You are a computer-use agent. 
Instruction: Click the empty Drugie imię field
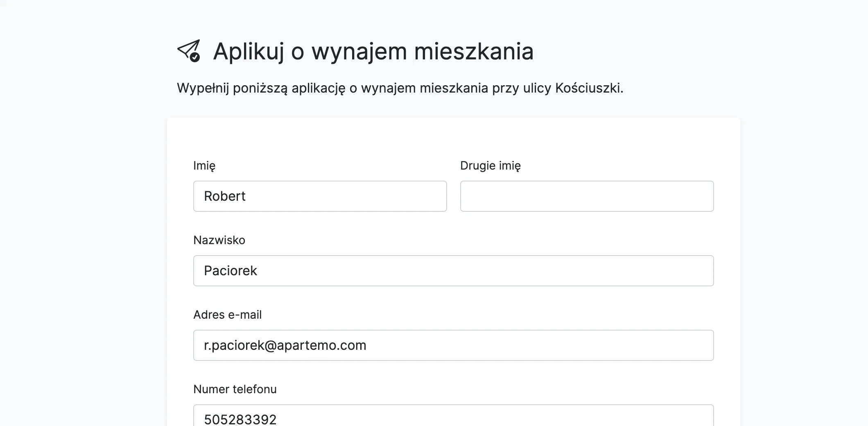click(x=587, y=196)
